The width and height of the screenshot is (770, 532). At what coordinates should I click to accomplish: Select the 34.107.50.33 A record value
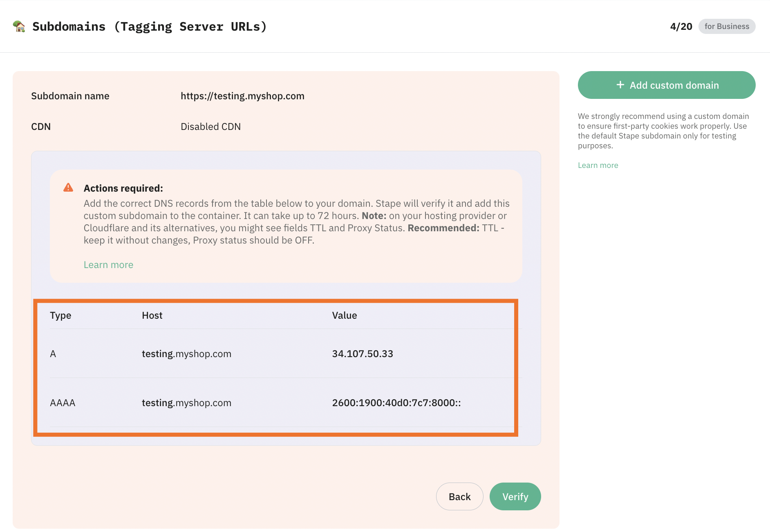[x=363, y=354]
